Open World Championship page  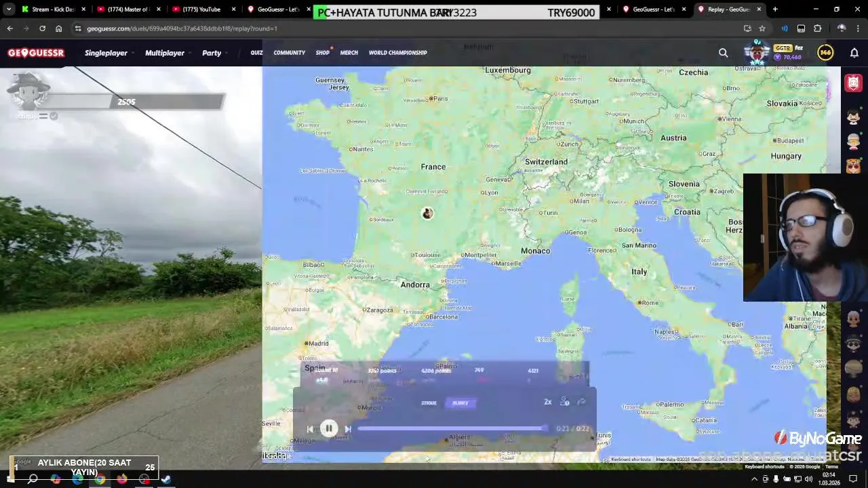click(397, 53)
